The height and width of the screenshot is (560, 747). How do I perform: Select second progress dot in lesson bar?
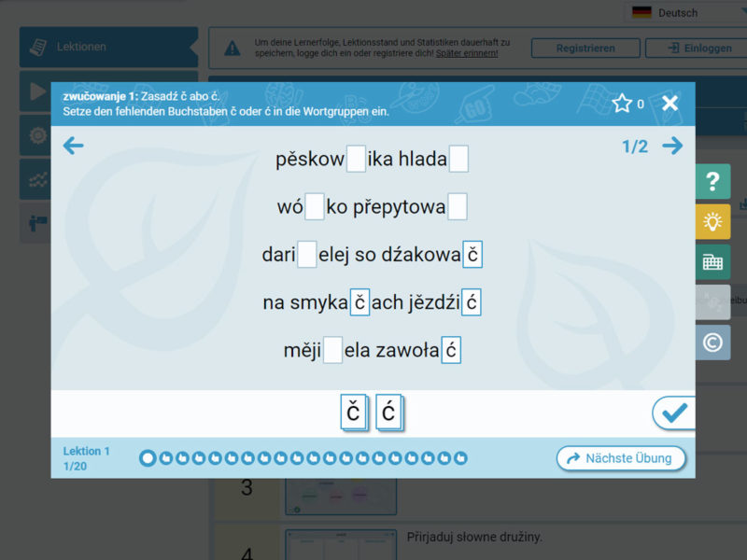tap(166, 458)
